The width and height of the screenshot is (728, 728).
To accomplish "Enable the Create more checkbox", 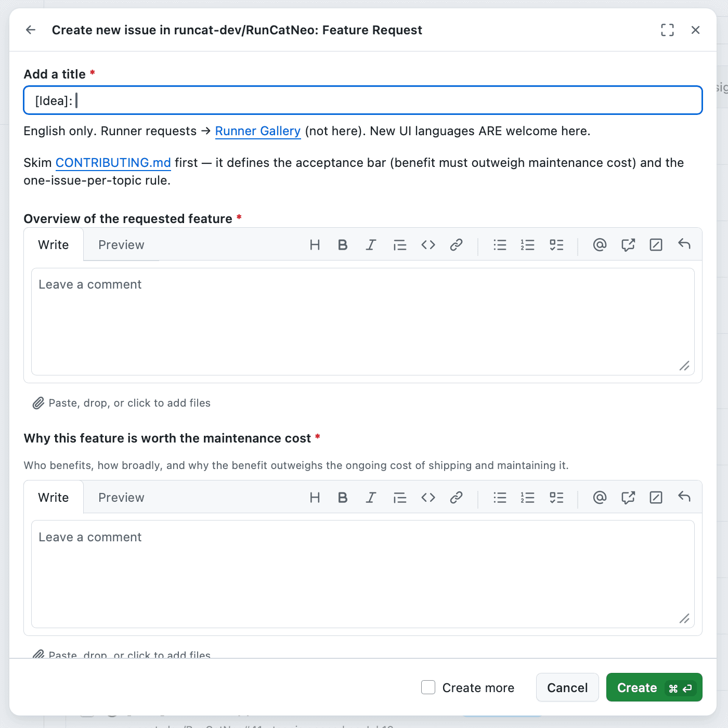I will click(428, 687).
